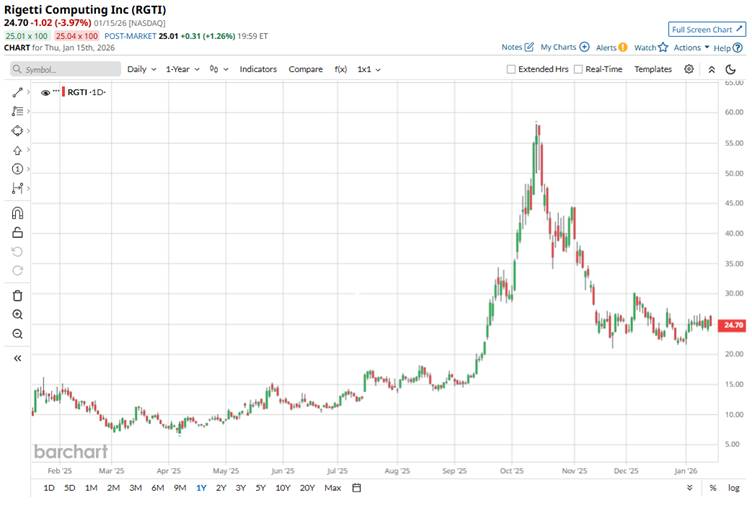
Task: Collapse the chart header with double chevron
Action: [x=712, y=70]
